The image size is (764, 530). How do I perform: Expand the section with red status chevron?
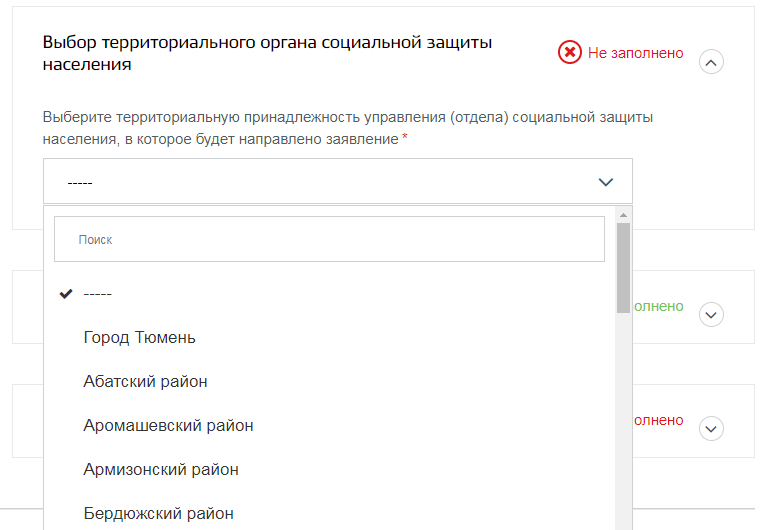[711, 429]
